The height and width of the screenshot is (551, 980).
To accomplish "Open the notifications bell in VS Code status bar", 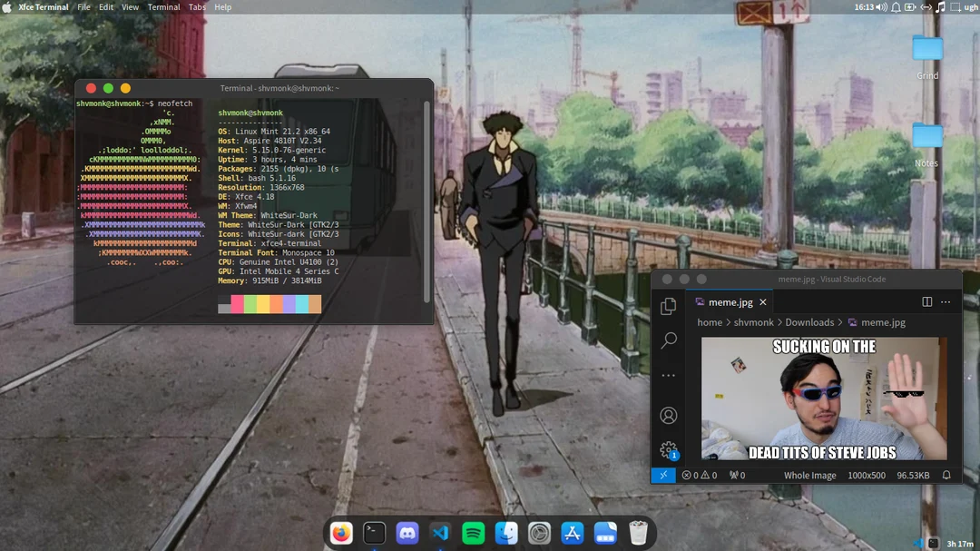I will pyautogui.click(x=946, y=475).
